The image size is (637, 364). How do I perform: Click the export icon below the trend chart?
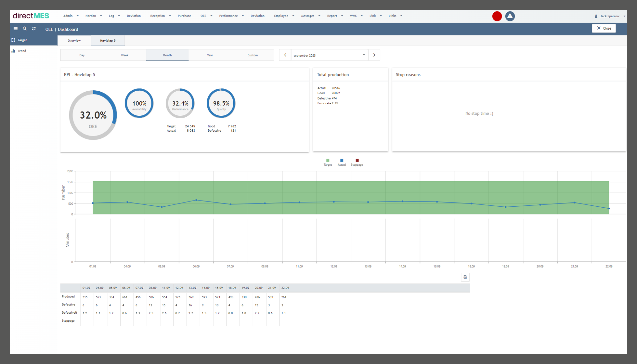tap(465, 277)
